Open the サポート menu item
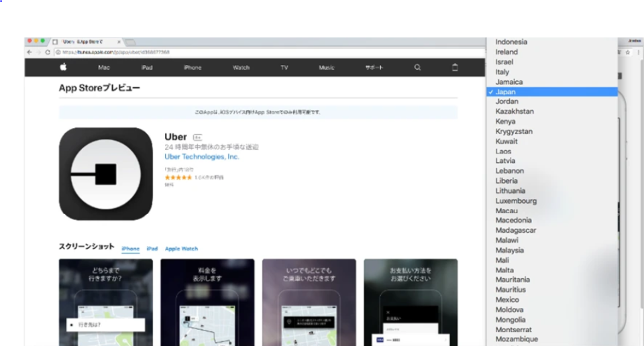 point(374,67)
